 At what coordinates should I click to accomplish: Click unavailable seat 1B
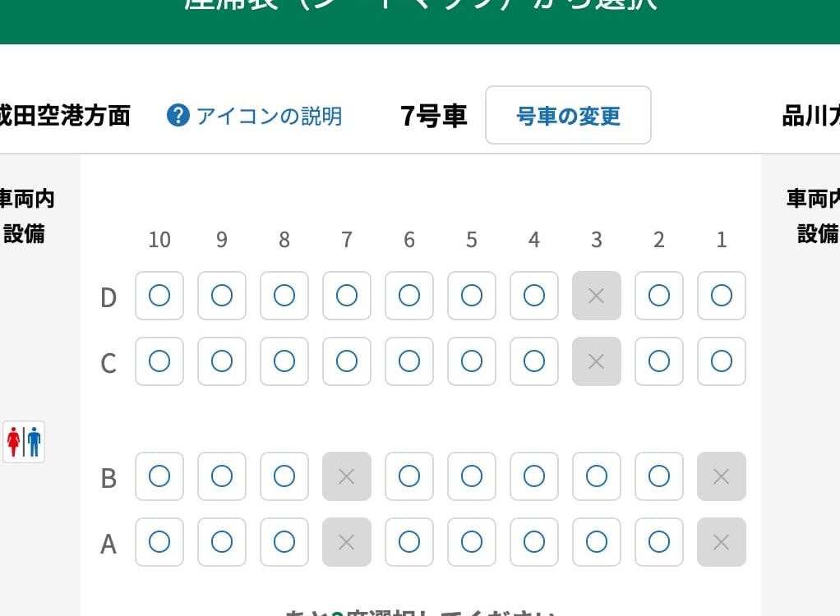pos(721,476)
